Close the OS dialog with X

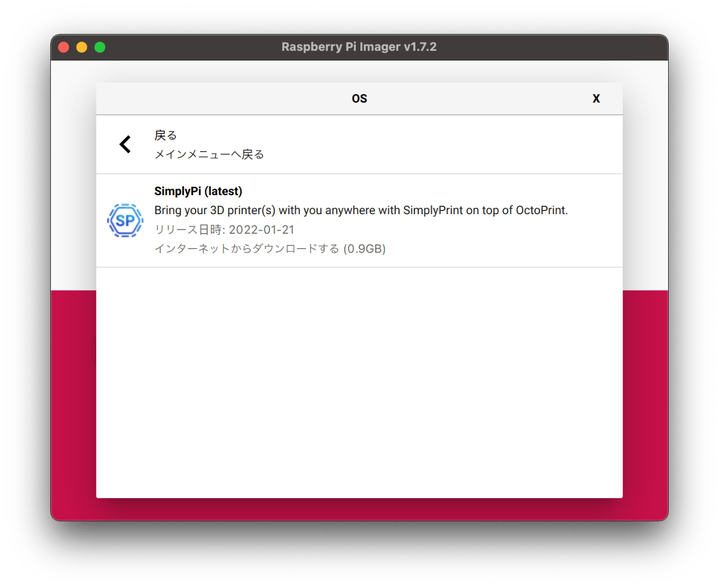point(596,99)
